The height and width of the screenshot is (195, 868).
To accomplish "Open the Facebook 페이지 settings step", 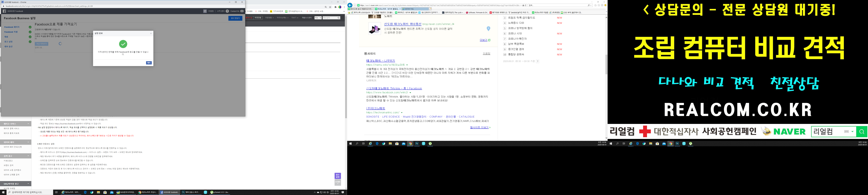I will 12,27.
